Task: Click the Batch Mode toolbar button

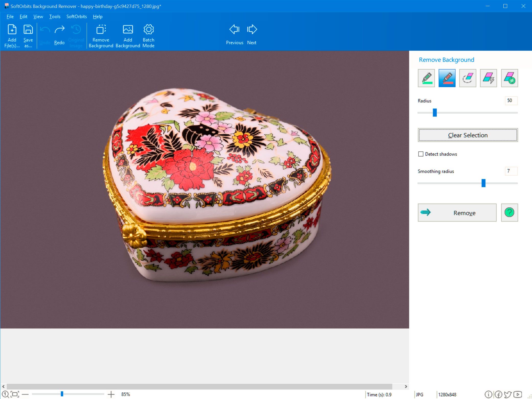Action: coord(148,35)
